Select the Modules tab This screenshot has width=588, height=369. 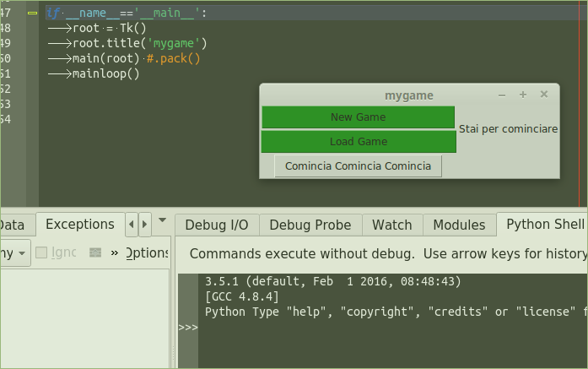(459, 225)
